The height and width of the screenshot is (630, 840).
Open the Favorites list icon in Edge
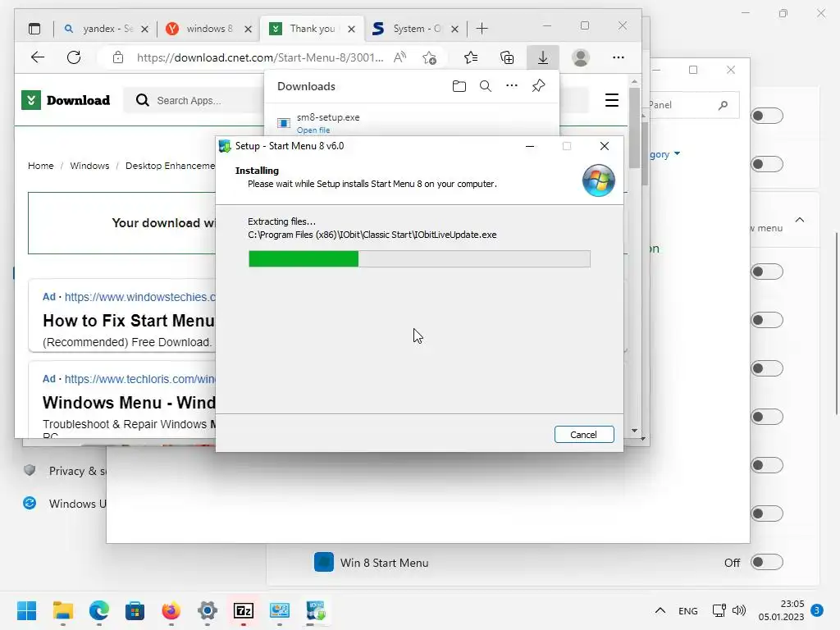coord(470,57)
